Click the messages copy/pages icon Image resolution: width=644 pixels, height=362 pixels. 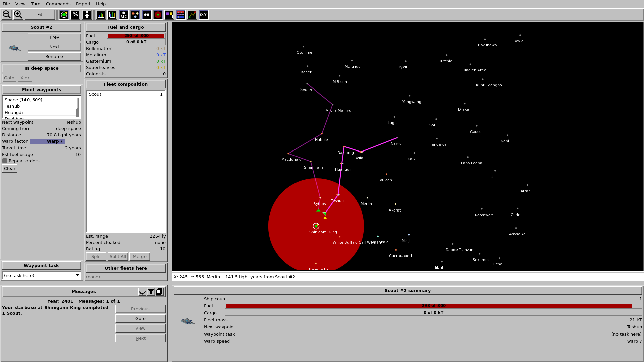[160, 292]
